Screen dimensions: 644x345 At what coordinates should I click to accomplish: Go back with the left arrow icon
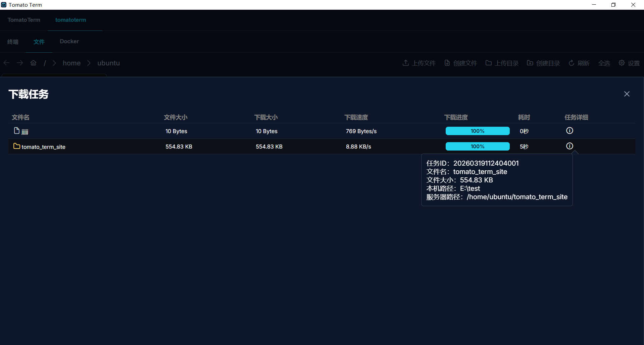(6, 63)
